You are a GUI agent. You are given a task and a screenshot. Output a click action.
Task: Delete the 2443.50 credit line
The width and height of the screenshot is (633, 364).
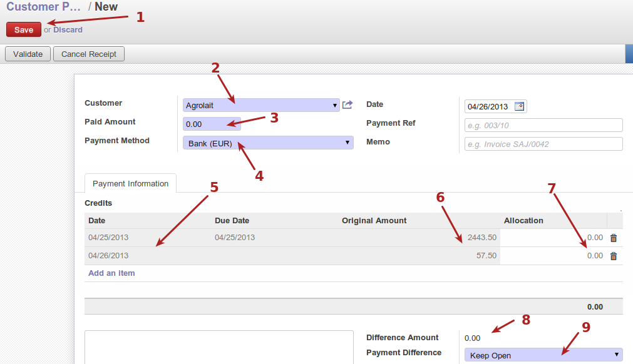point(614,238)
